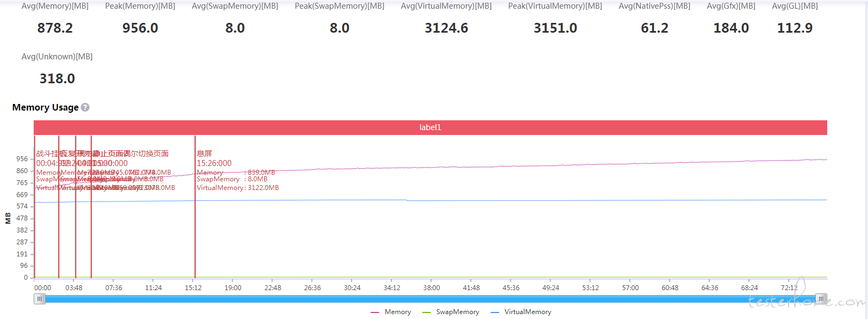Click the left zoom slider handle
This screenshot has height=319, width=868.
pyautogui.click(x=40, y=299)
